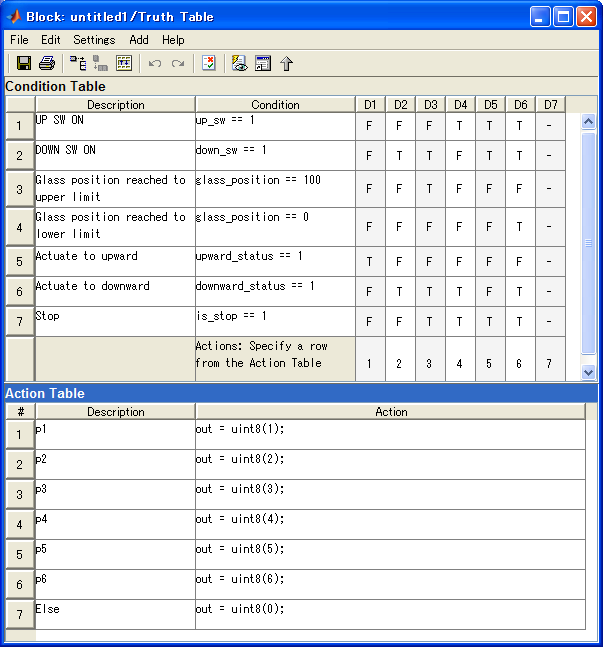The width and height of the screenshot is (603, 647).
Task: Click the D4 column header
Action: [460, 105]
